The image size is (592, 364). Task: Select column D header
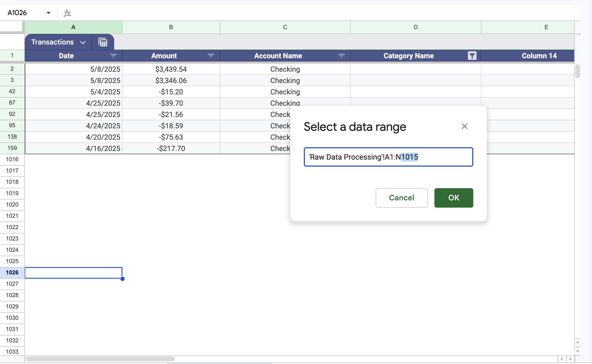point(416,27)
